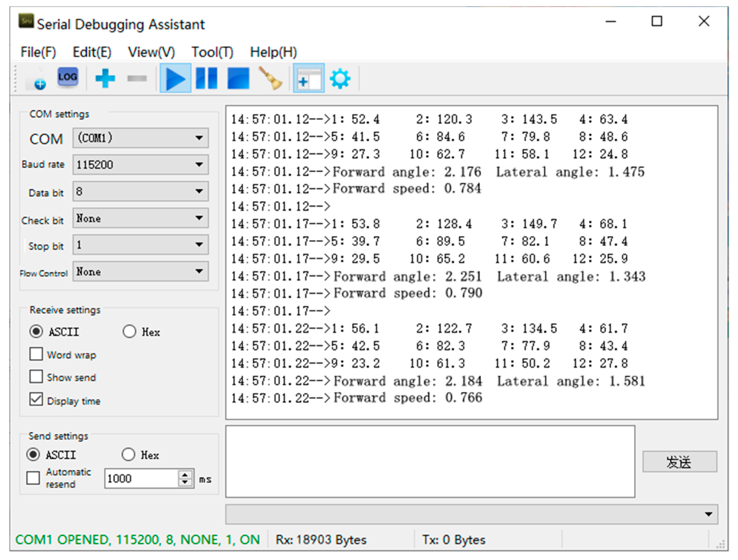Open the Flow Control dropdown

(x=141, y=271)
